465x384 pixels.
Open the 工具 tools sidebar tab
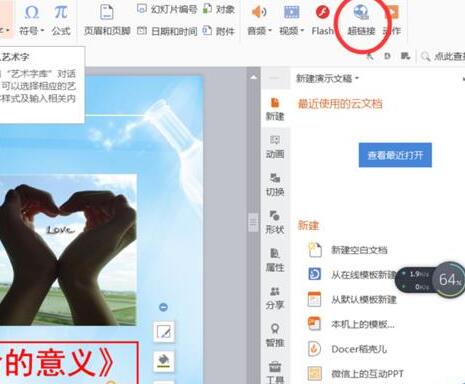pyautogui.click(x=275, y=372)
